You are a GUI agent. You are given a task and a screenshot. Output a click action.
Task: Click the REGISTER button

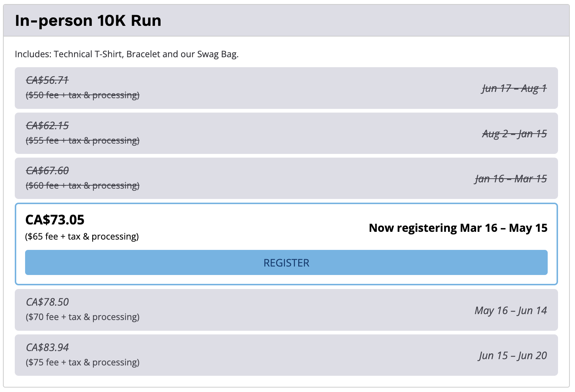pos(286,262)
